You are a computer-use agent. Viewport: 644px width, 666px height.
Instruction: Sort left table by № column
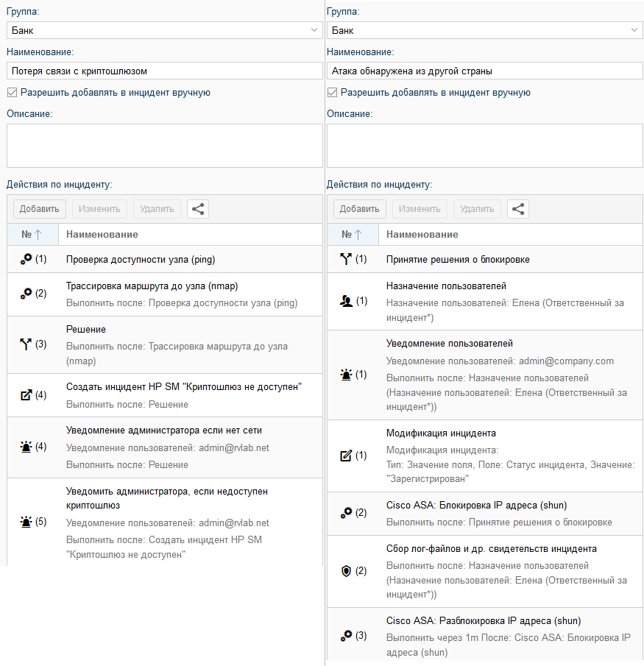32,235
